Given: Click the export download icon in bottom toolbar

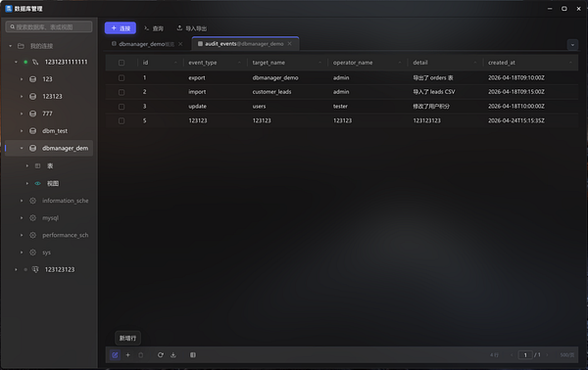Looking at the screenshot, I should pos(173,354).
